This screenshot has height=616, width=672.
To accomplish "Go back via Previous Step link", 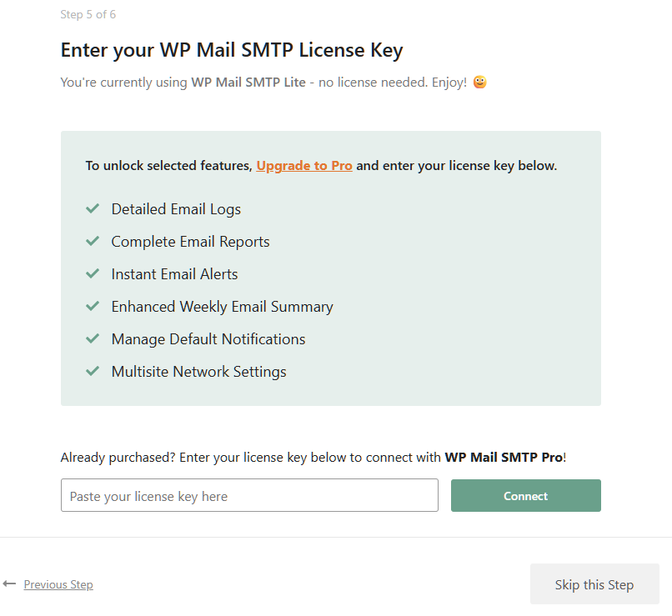I will [x=58, y=585].
